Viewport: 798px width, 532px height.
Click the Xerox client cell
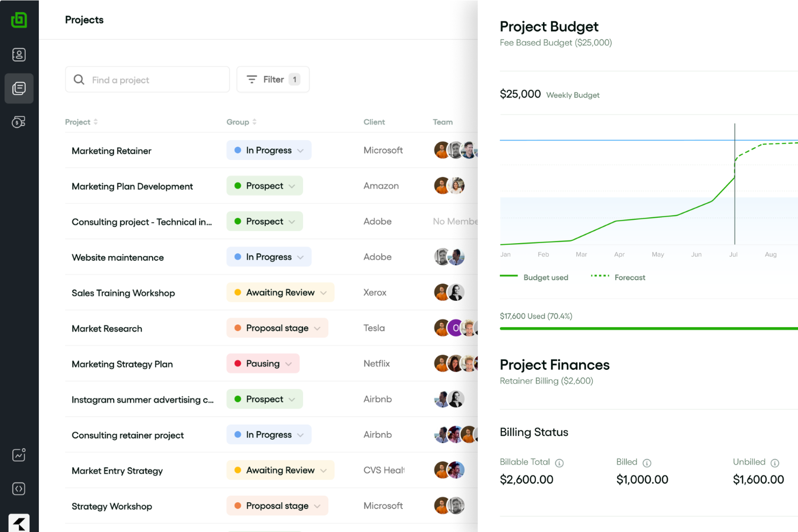point(375,293)
